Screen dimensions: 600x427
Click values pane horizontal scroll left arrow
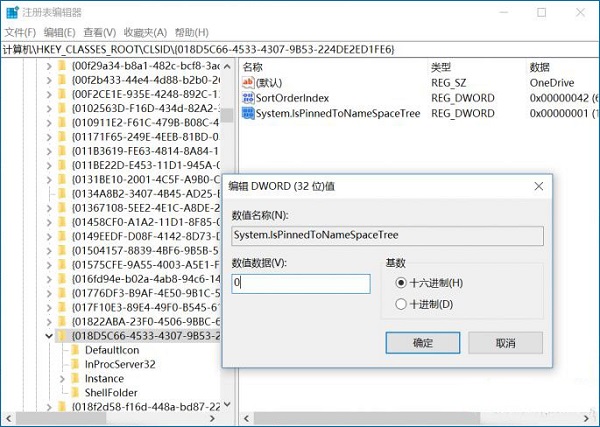(246, 418)
